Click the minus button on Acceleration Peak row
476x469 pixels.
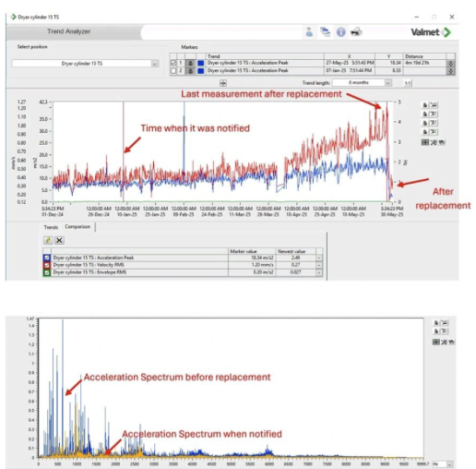(319, 258)
